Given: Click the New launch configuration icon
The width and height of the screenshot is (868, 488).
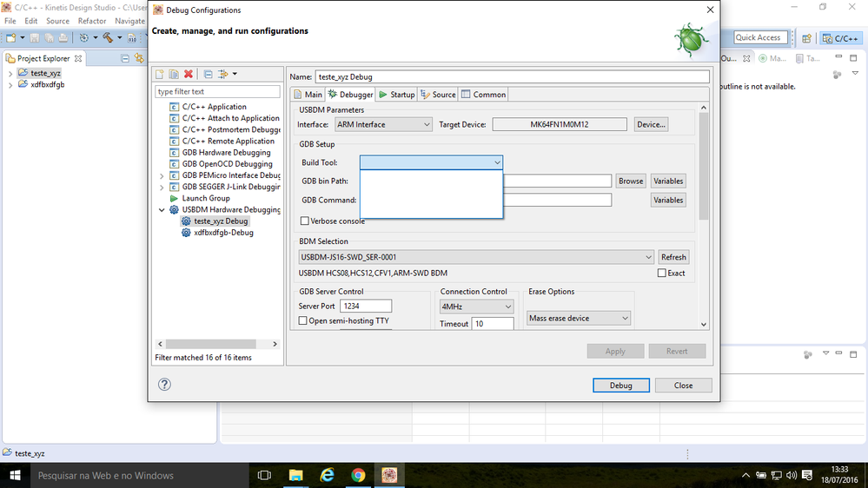Looking at the screenshot, I should click(159, 74).
